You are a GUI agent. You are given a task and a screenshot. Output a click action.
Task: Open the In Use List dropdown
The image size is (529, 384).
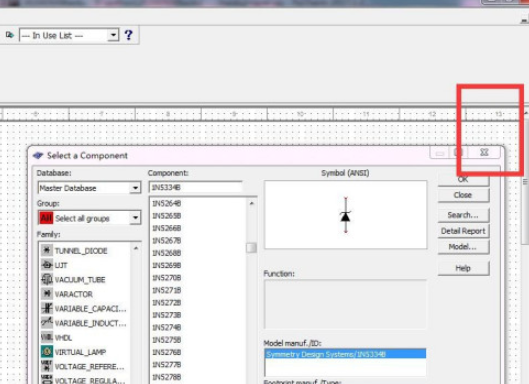point(113,35)
